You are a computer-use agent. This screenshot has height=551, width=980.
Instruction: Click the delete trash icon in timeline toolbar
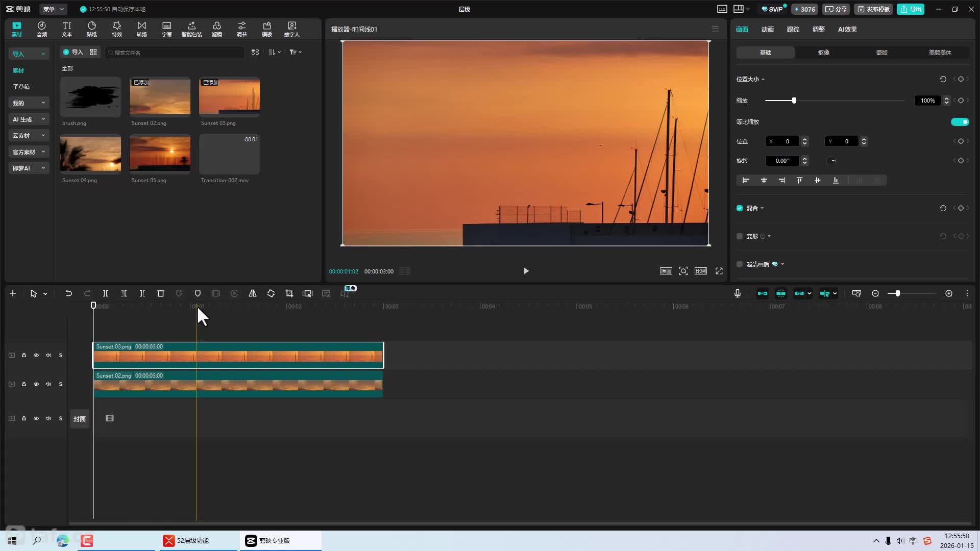[x=161, y=293]
